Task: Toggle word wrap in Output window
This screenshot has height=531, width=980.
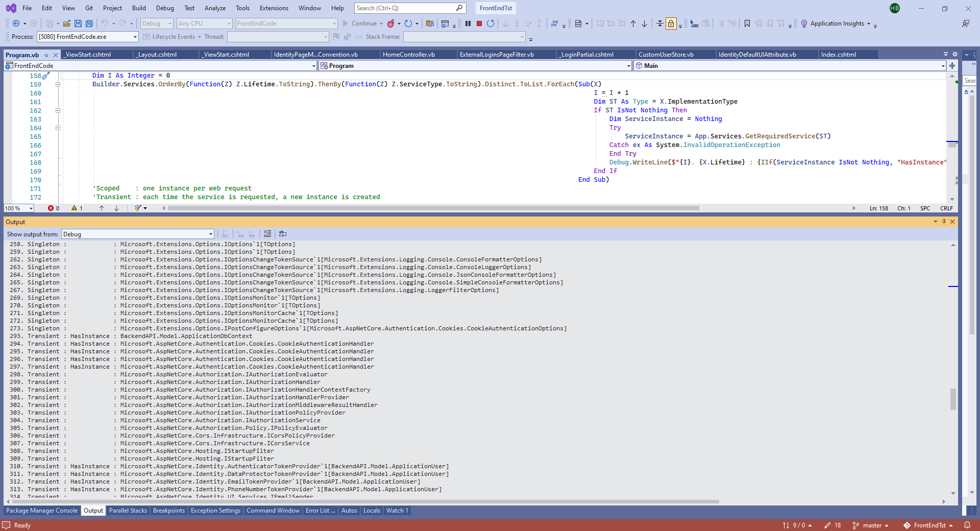Action: (x=283, y=234)
